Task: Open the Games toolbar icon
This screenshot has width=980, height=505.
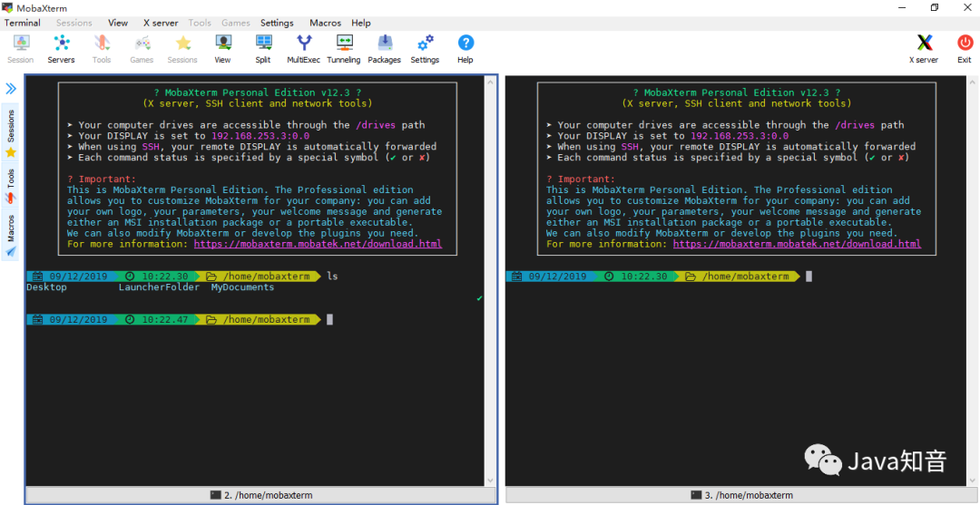Action: click(x=142, y=49)
